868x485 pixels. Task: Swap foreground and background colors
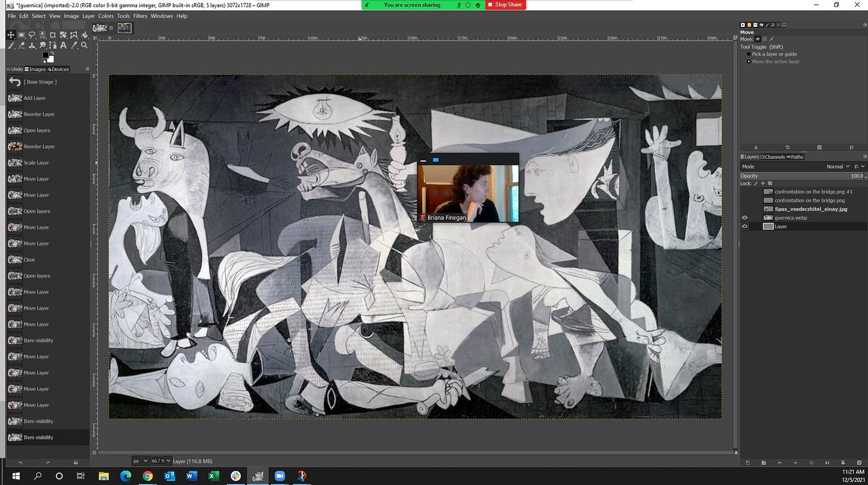tap(52, 53)
